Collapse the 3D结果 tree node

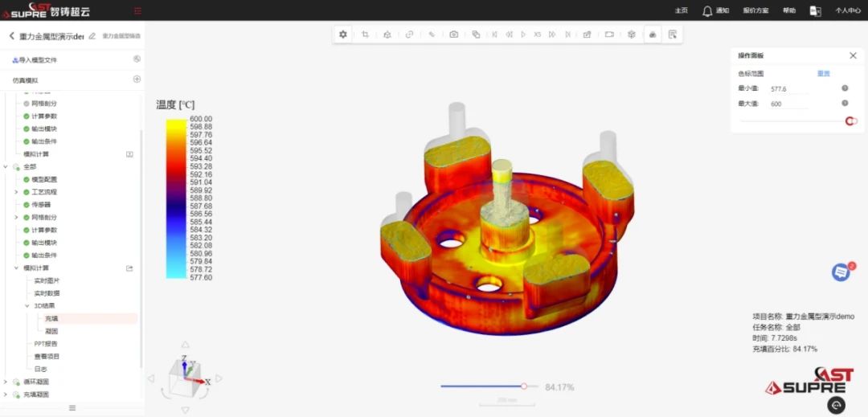27,306
